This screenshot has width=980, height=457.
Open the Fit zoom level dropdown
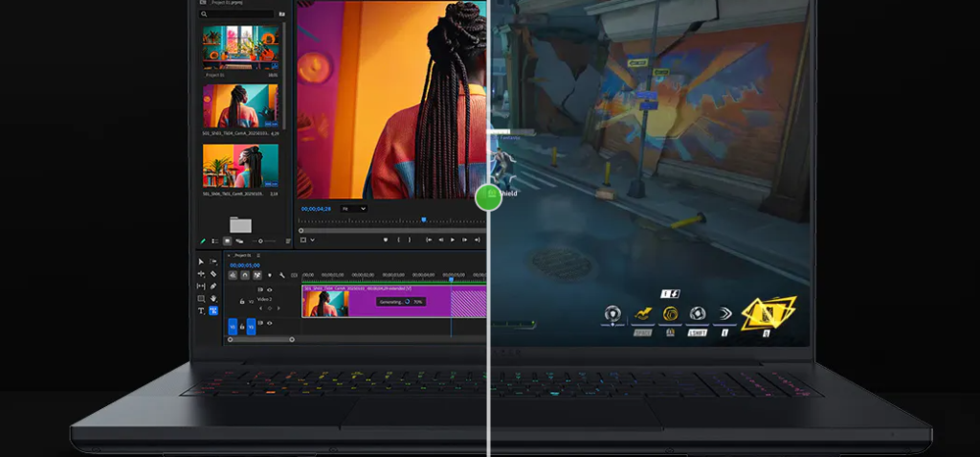pyautogui.click(x=353, y=209)
